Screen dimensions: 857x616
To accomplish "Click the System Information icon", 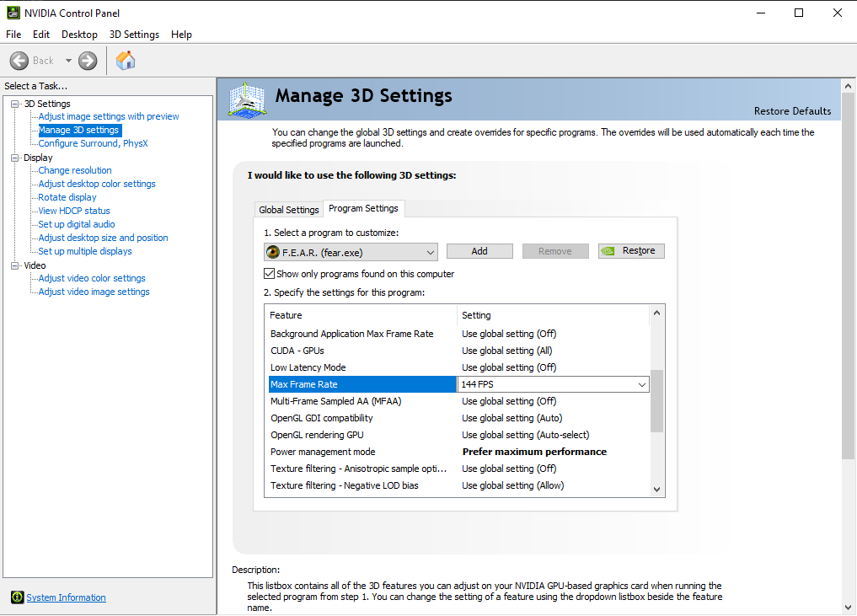I will coord(17,597).
